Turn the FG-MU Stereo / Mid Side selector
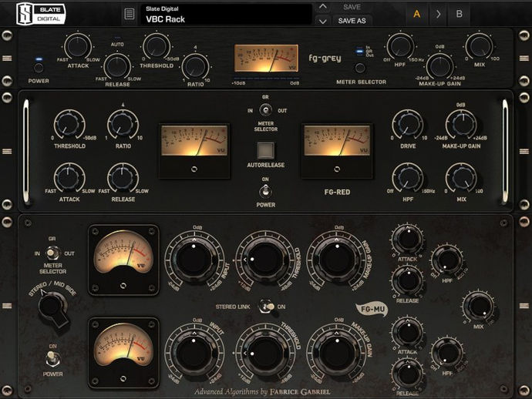Image resolution: width=532 pixels, height=399 pixels. pyautogui.click(x=53, y=309)
